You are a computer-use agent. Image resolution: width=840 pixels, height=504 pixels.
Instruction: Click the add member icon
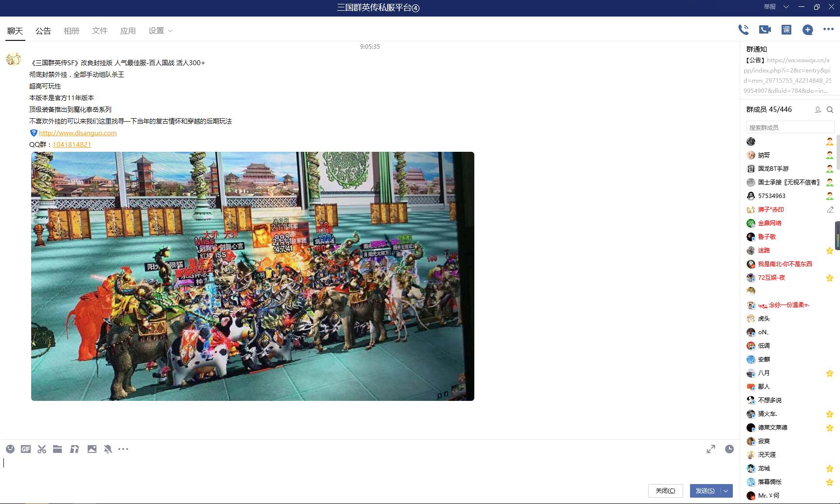pos(818,110)
